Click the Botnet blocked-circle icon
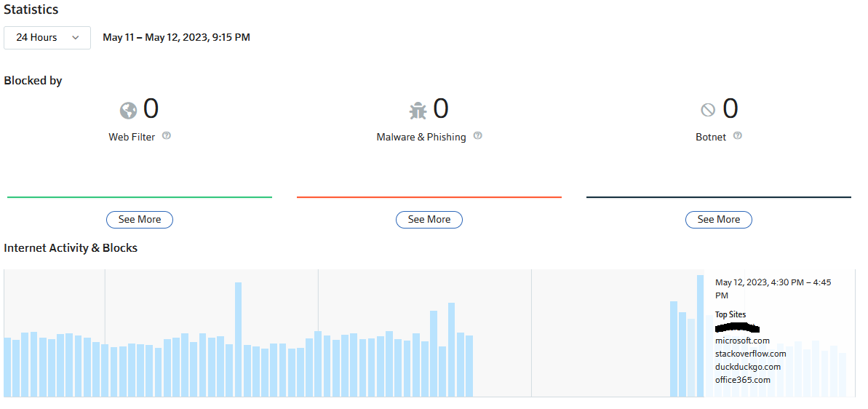Image resolution: width=868 pixels, height=409 pixels. [708, 110]
